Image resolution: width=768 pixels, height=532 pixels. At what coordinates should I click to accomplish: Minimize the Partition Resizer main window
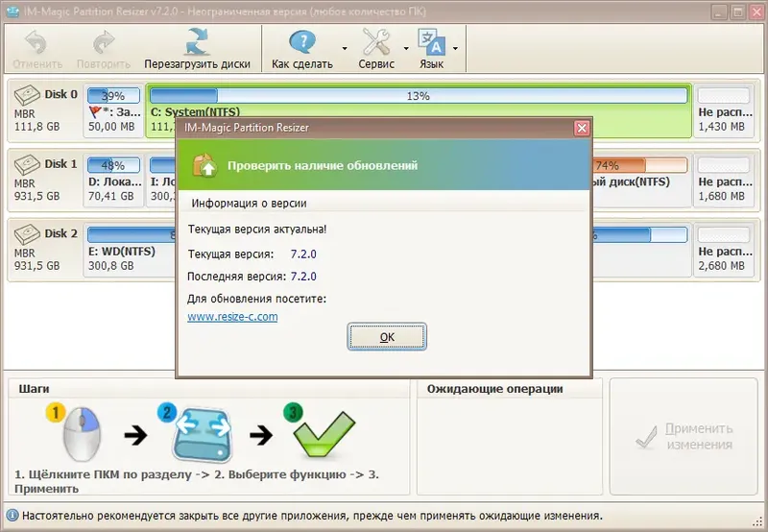click(719, 12)
